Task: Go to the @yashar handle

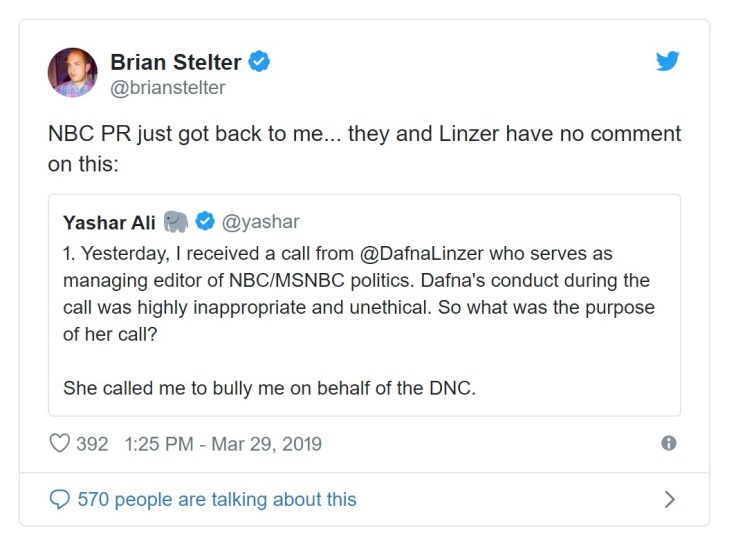Action: point(260,221)
